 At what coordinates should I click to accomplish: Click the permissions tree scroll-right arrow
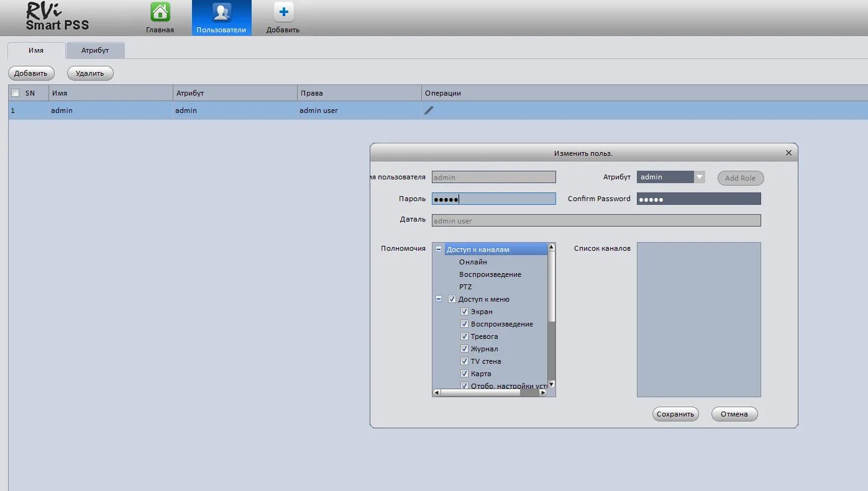[x=542, y=392]
